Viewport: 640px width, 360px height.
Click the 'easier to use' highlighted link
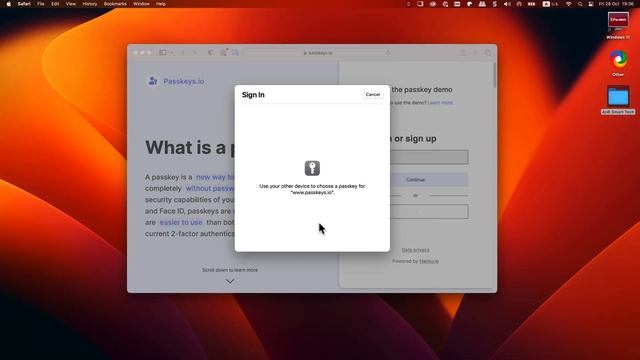coord(181,222)
